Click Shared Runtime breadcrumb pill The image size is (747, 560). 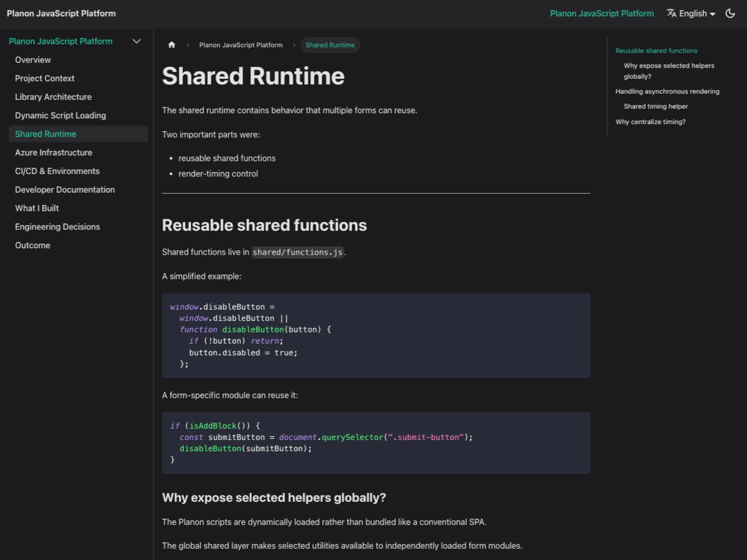[330, 45]
